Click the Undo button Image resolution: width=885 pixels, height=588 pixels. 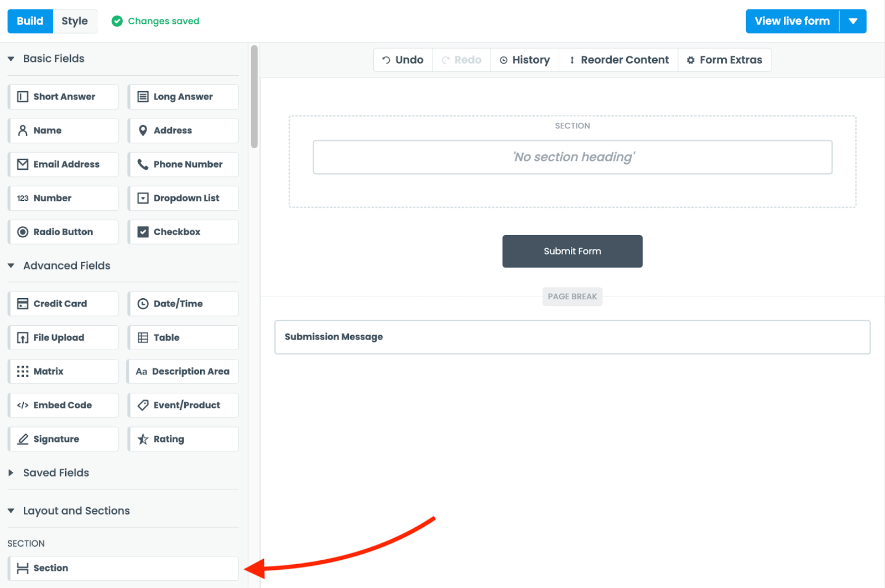pyautogui.click(x=403, y=60)
